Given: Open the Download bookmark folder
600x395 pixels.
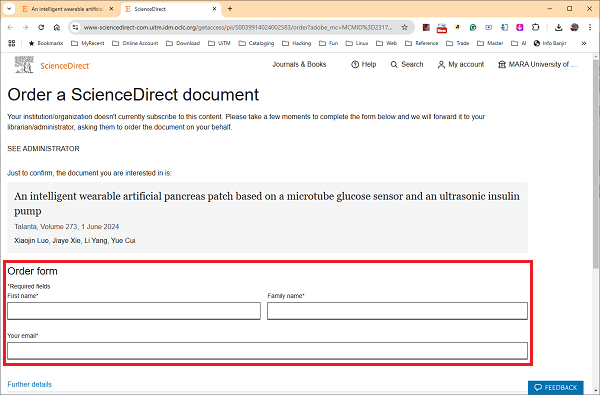Looking at the screenshot, I should [183, 43].
